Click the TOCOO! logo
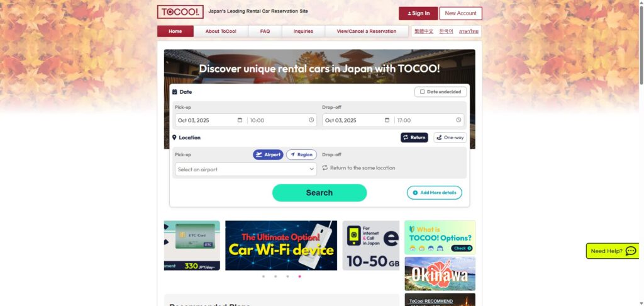The image size is (644, 306). (x=180, y=12)
